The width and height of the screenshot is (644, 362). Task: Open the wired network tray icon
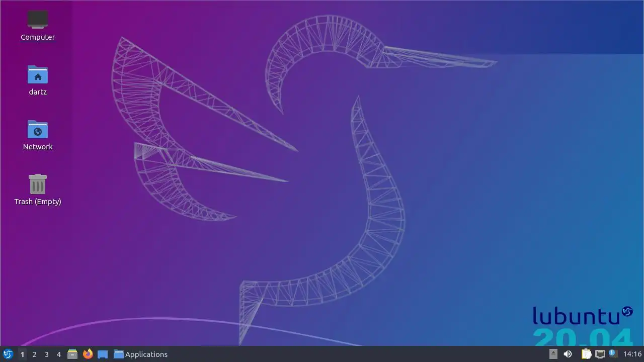point(600,354)
